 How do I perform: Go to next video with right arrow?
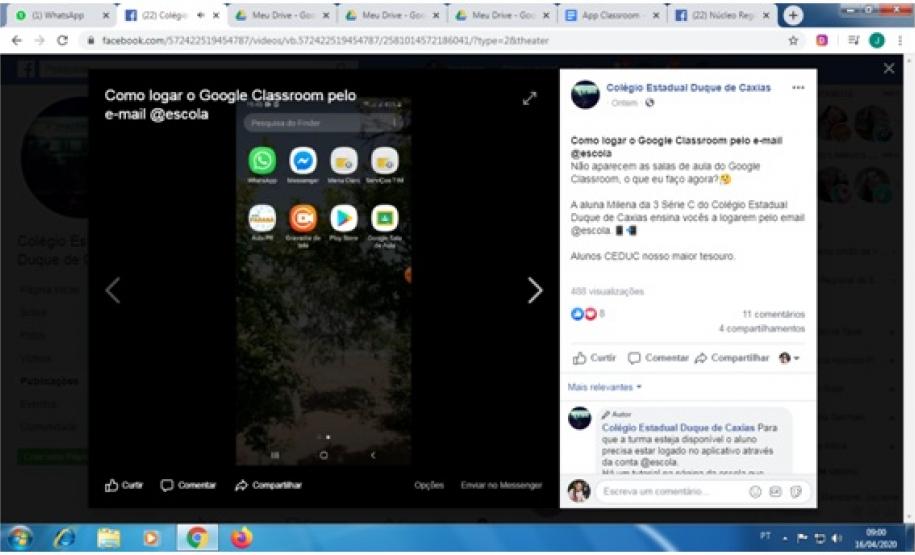535,290
